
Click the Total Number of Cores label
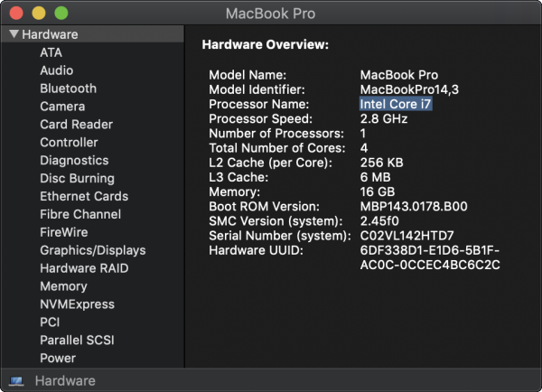point(277,148)
